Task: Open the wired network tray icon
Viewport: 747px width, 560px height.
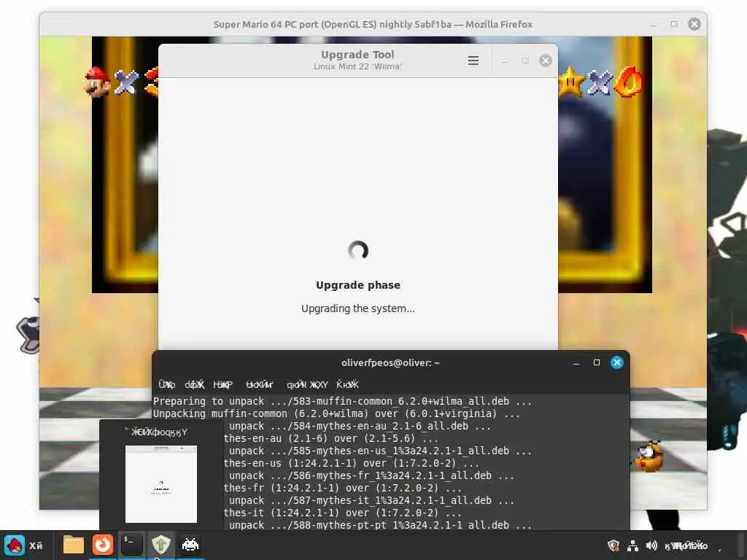Action: point(632,545)
